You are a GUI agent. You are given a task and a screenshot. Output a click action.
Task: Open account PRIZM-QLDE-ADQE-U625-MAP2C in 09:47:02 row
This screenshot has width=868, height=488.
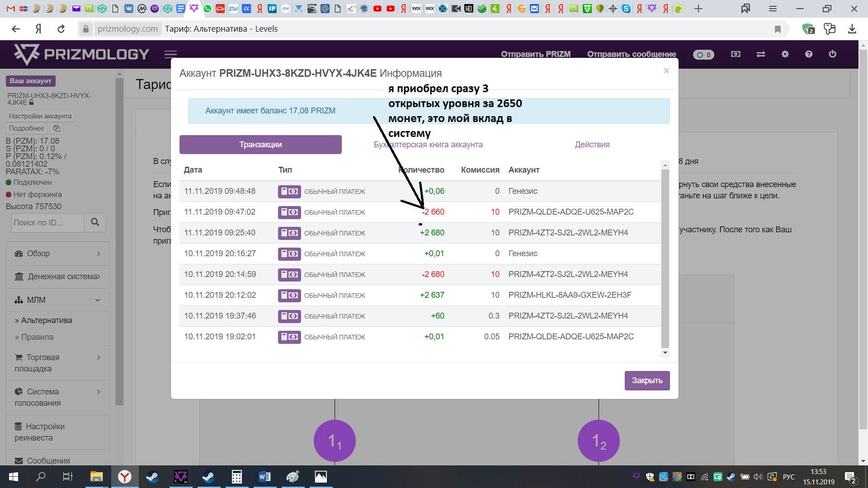571,212
